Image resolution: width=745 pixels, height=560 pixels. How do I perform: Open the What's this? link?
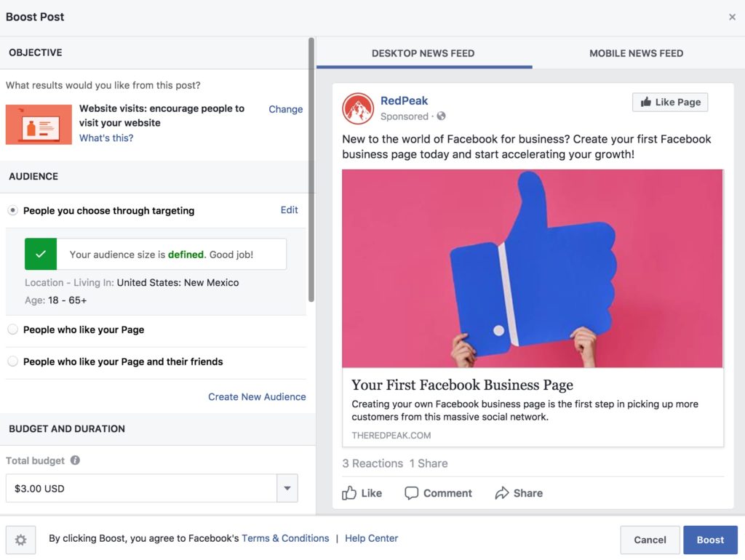[106, 137]
